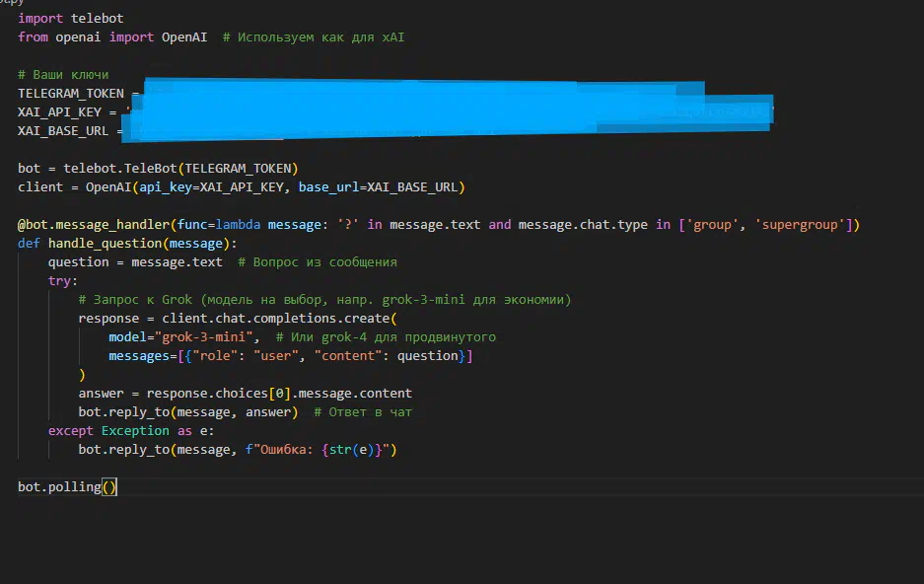924x584 pixels.
Task: Click the 'from openai import OpenAI' statement
Action: coord(112,37)
